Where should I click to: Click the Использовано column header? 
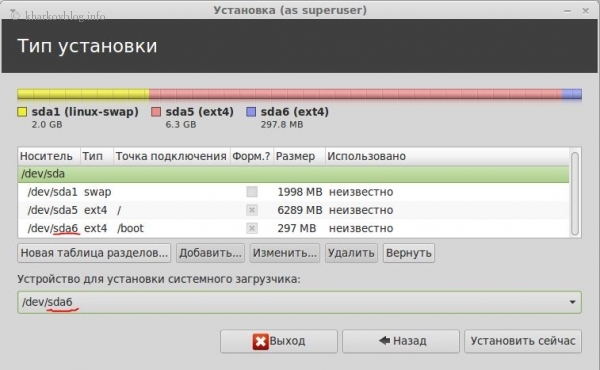(447, 156)
